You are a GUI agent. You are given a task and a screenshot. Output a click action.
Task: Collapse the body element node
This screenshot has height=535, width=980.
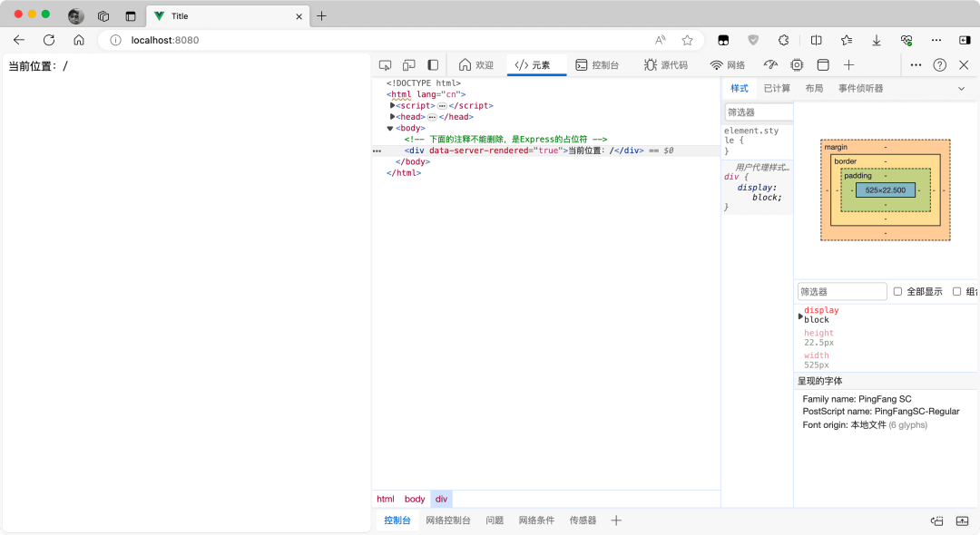pos(390,128)
